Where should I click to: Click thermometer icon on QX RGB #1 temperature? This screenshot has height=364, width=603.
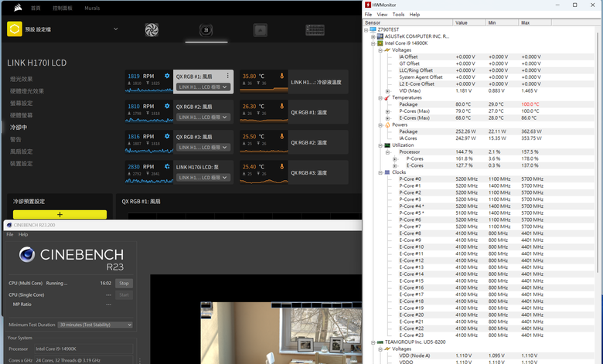click(x=282, y=106)
